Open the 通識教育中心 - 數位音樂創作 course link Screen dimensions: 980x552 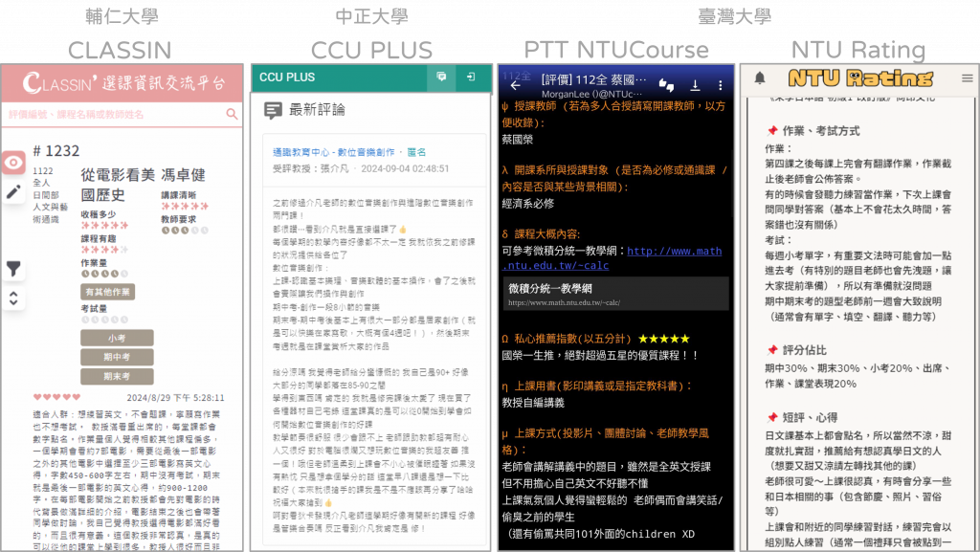click(x=334, y=152)
